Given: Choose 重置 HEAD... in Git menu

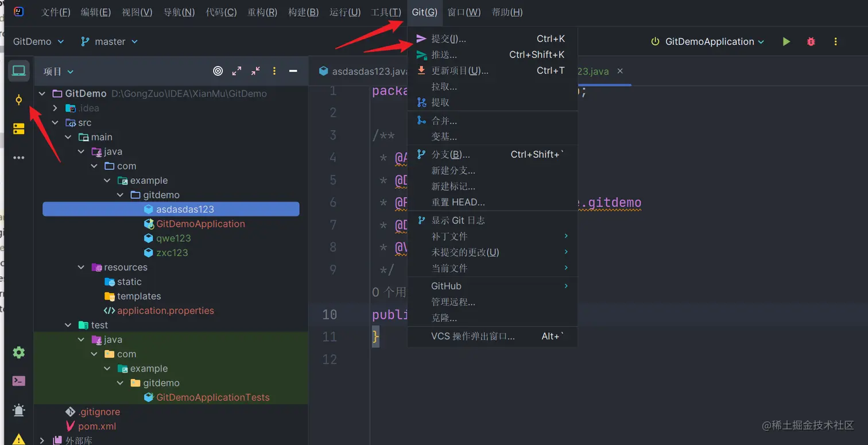Looking at the screenshot, I should click(x=492, y=202).
